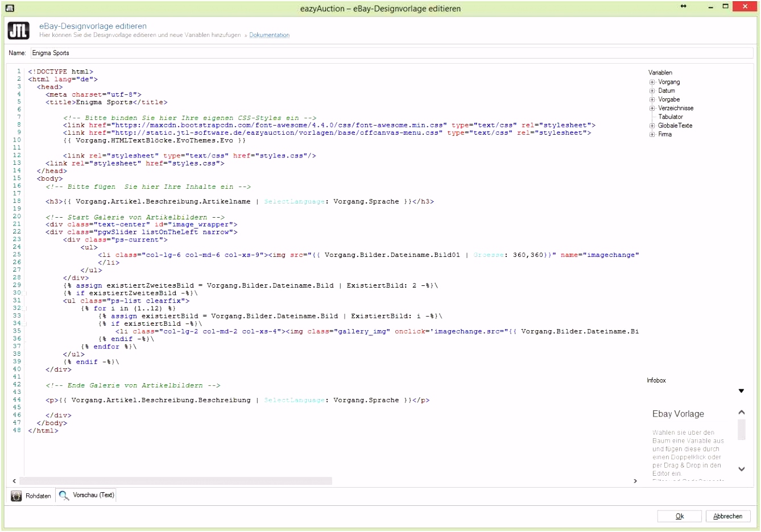Click the JTL logo icon in header

[x=19, y=31]
